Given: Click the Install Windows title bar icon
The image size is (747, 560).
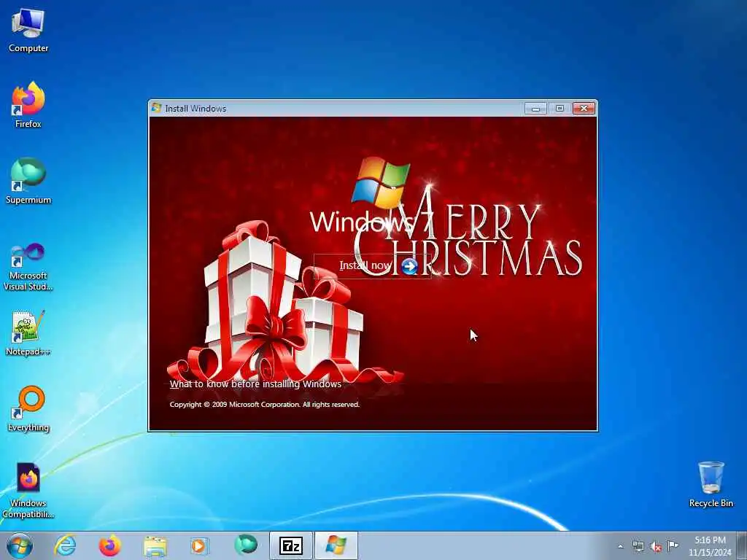Looking at the screenshot, I should (x=156, y=108).
